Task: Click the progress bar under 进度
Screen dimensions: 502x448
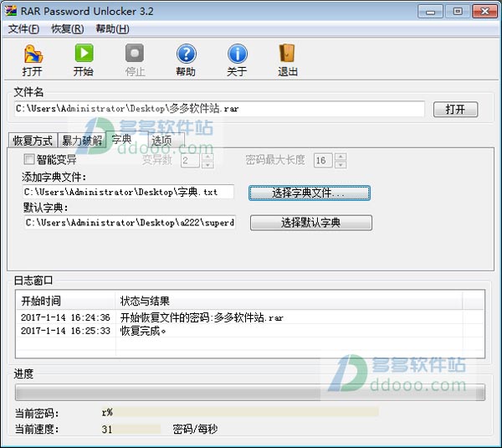Action: pyautogui.click(x=250, y=392)
